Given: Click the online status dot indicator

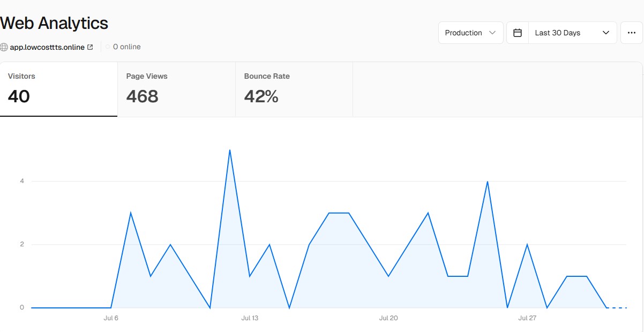Looking at the screenshot, I should (x=108, y=47).
